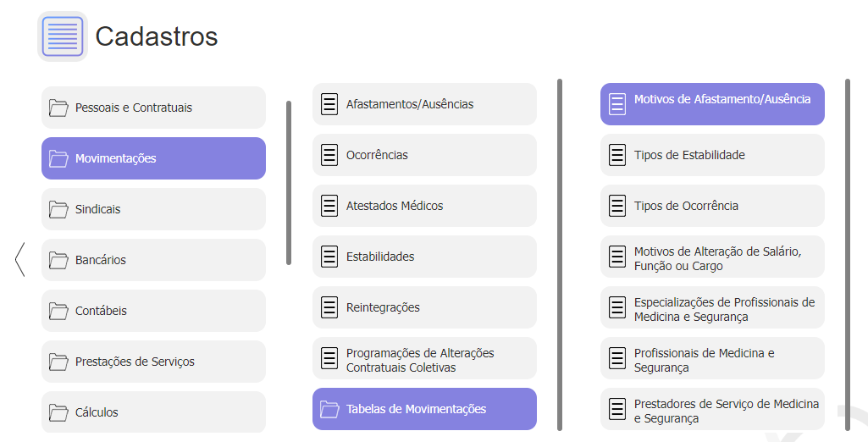Click document icon next to Atestados Médicos
The height and width of the screenshot is (442, 868).
point(329,206)
